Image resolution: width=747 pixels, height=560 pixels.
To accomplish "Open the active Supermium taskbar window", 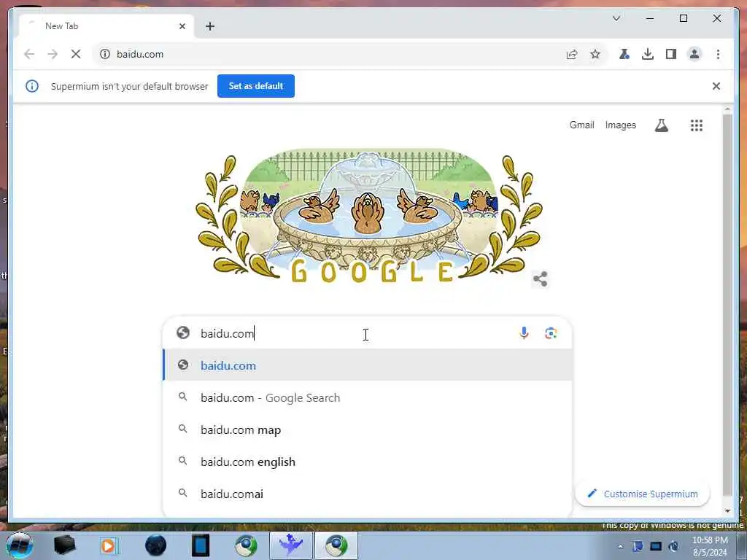I will 336,545.
